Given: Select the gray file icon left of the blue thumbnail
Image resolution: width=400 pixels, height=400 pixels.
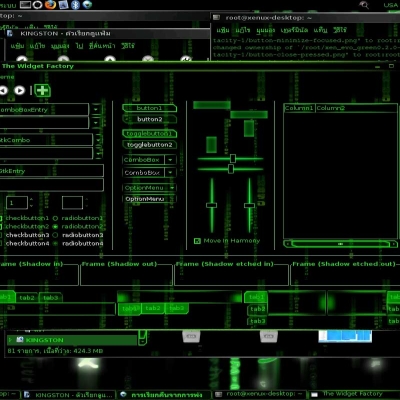Looking at the screenshot, I should tap(269, 336).
